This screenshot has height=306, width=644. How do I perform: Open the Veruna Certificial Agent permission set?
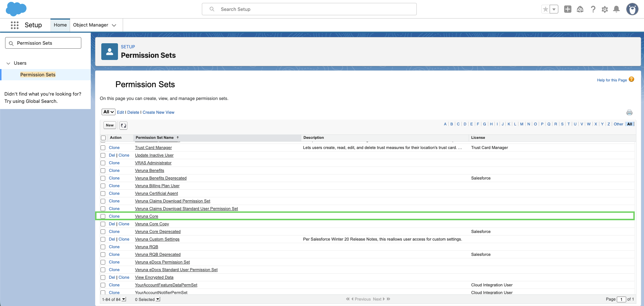pyautogui.click(x=156, y=194)
